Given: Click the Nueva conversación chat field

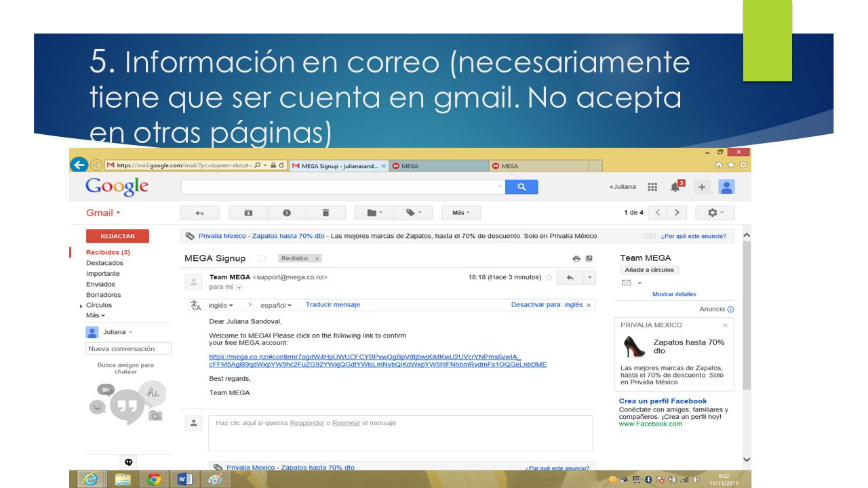Looking at the screenshot, I should 129,348.
